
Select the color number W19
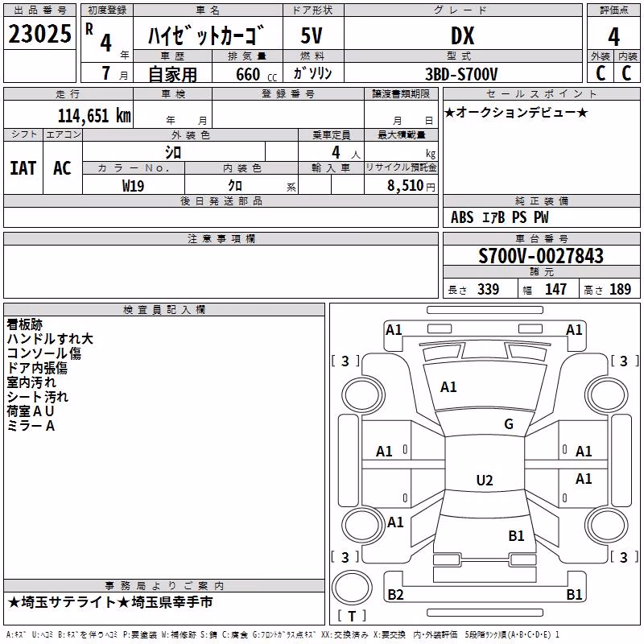[133, 186]
